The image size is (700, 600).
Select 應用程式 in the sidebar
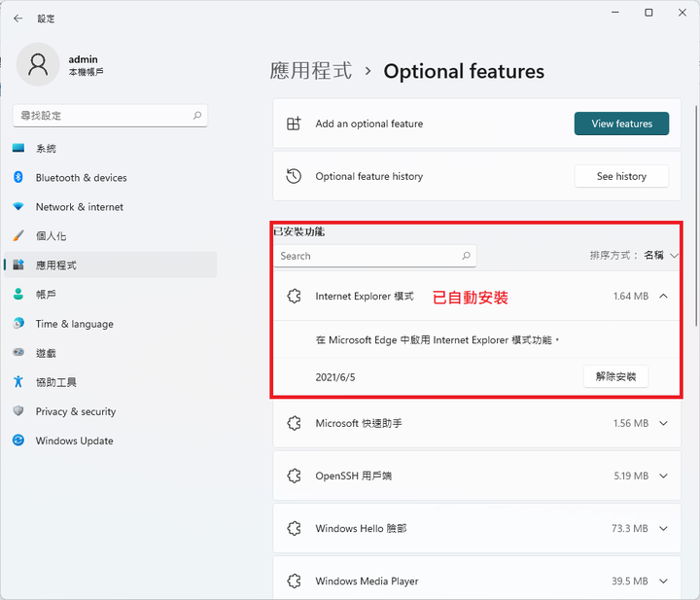110,265
